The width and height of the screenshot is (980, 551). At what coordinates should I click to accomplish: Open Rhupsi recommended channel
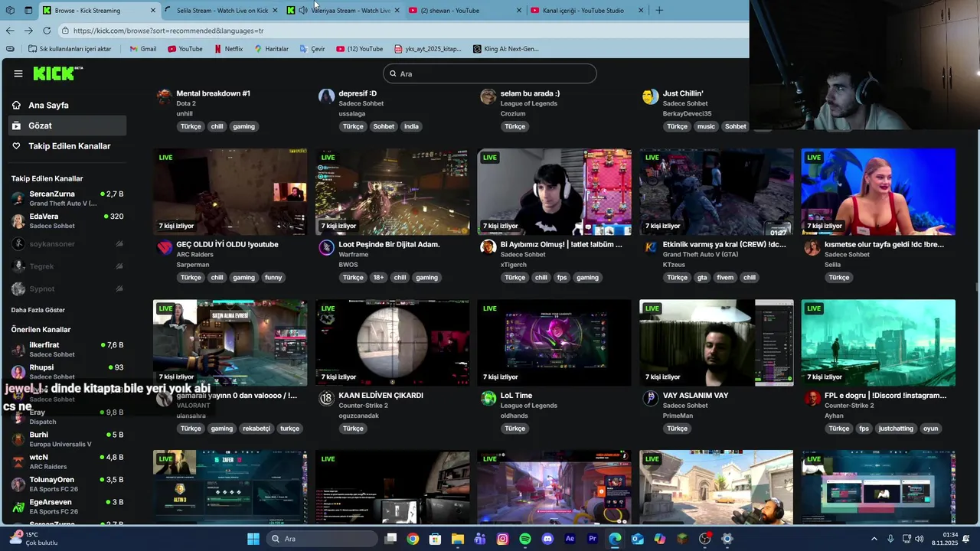(67, 372)
